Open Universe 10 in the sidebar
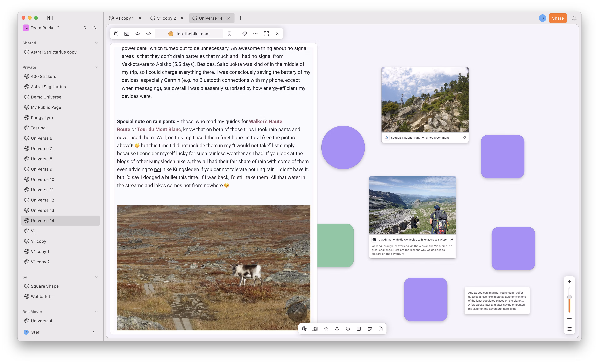599x364 pixels. (x=42, y=180)
